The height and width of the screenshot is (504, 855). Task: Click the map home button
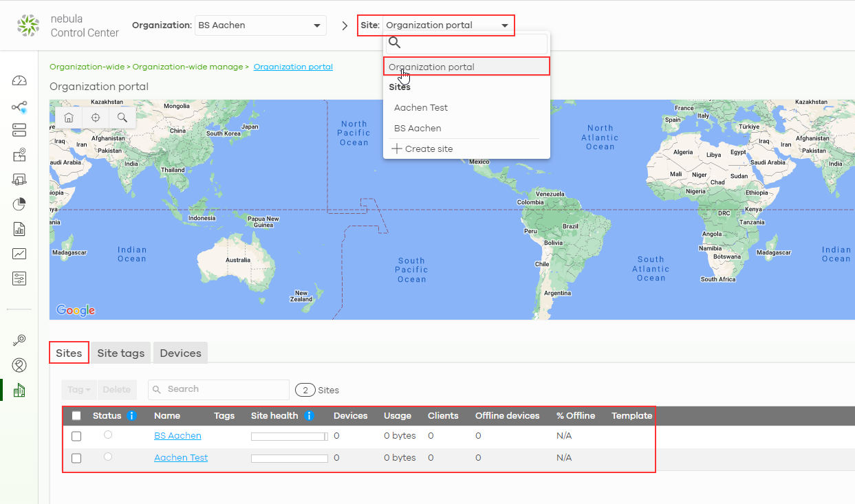(x=69, y=118)
